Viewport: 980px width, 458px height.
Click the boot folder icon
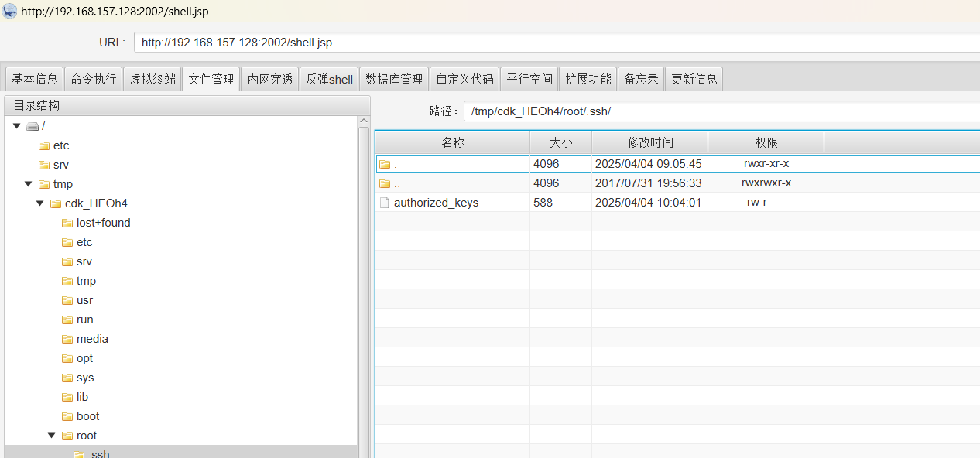click(67, 416)
